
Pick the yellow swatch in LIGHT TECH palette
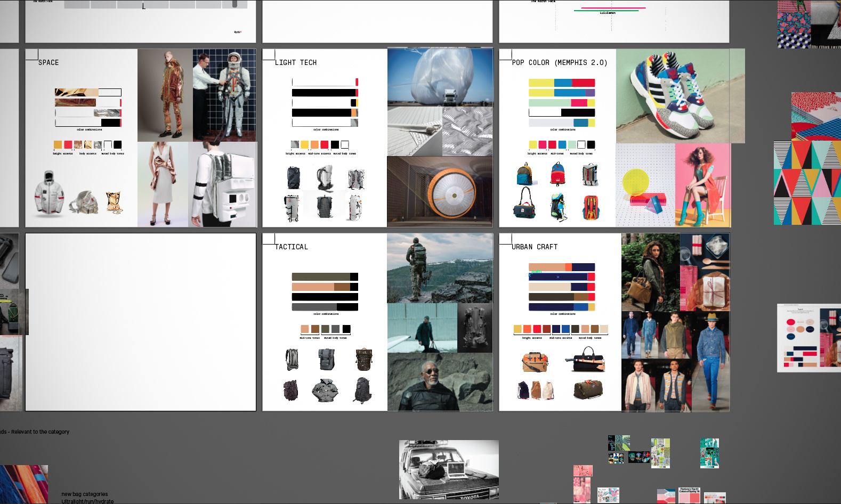pyautogui.click(x=305, y=144)
